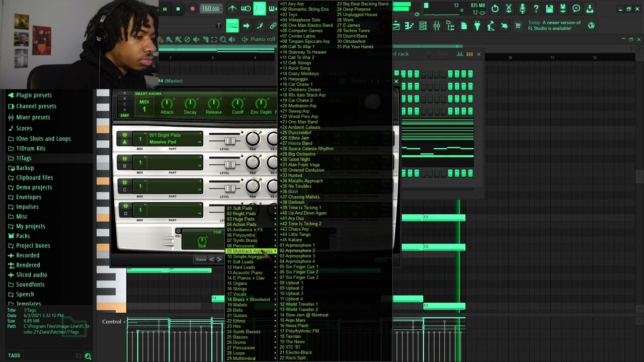Adjust the Attack smart knob
644x362 pixels.
[167, 104]
